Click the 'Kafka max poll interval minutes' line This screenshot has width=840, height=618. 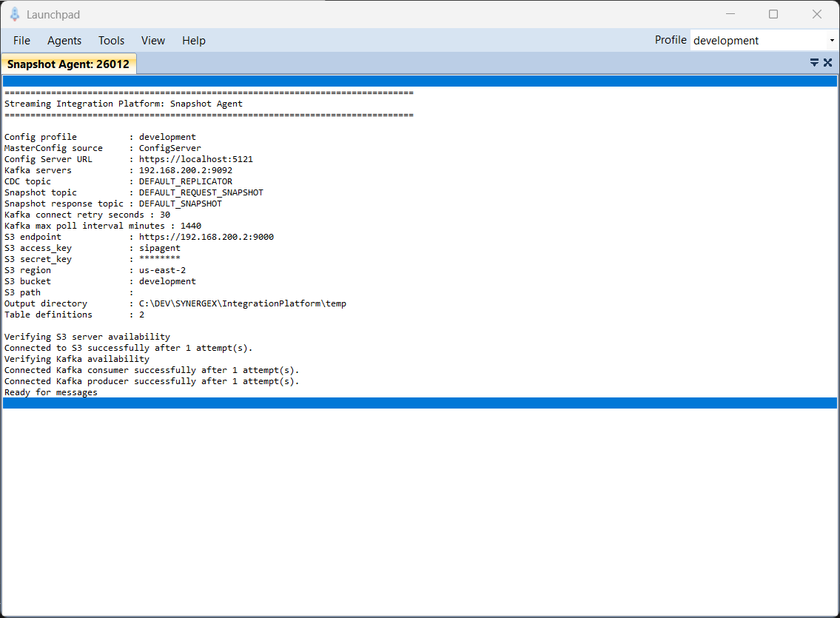(x=103, y=226)
